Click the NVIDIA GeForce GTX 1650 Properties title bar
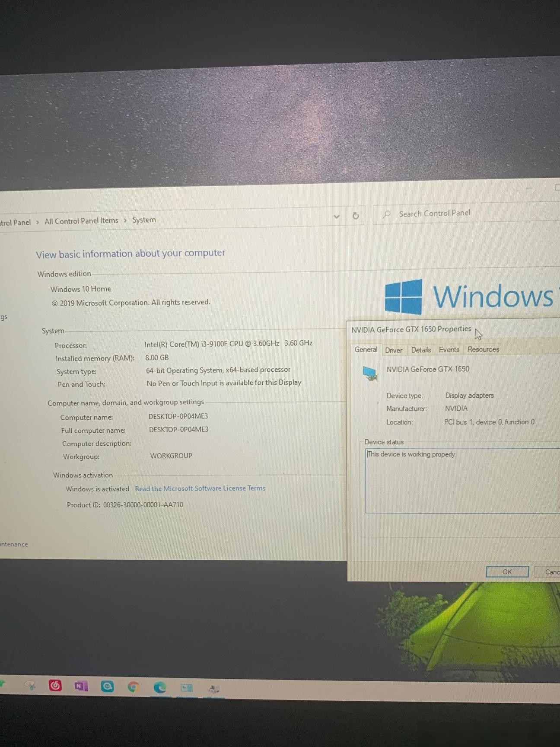Viewport: 560px width, 747px height. click(454, 329)
